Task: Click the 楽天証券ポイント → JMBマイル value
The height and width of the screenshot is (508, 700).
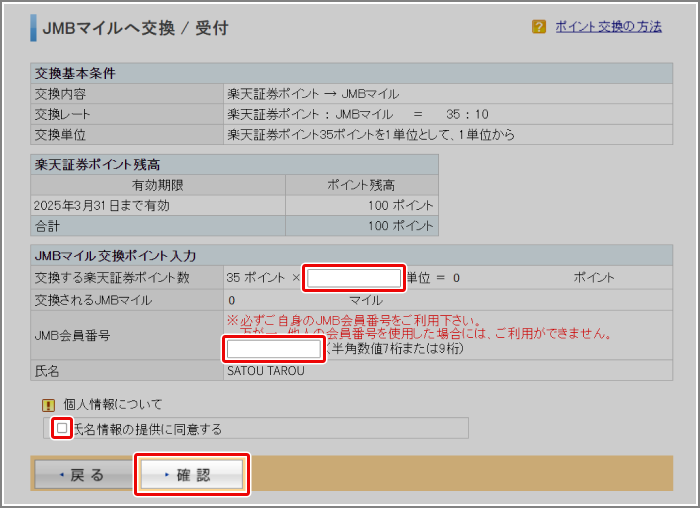Action: [313, 94]
